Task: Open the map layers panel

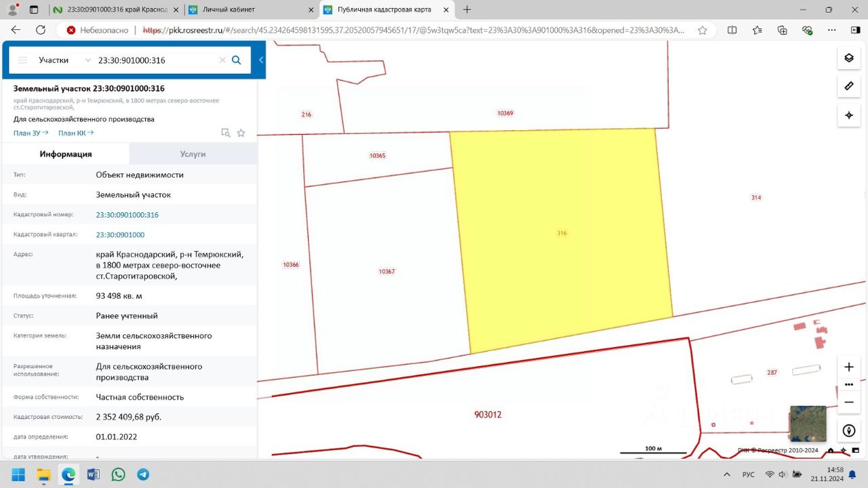Action: pyautogui.click(x=848, y=58)
